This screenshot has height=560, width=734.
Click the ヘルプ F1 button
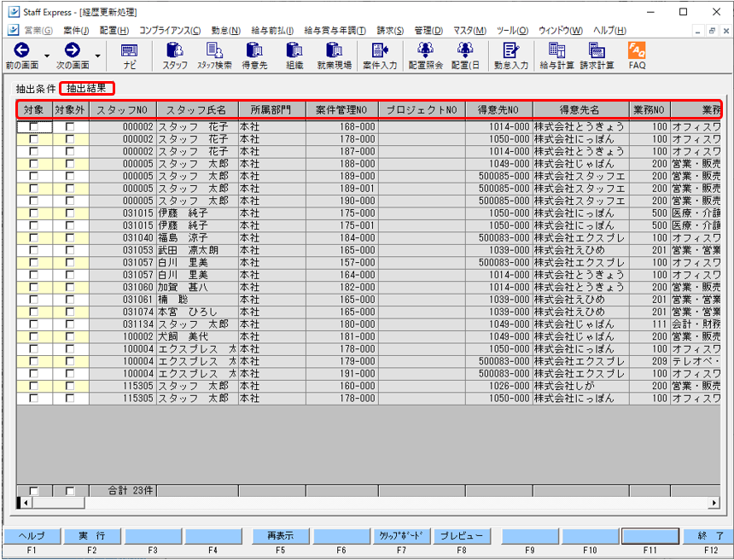tap(32, 535)
